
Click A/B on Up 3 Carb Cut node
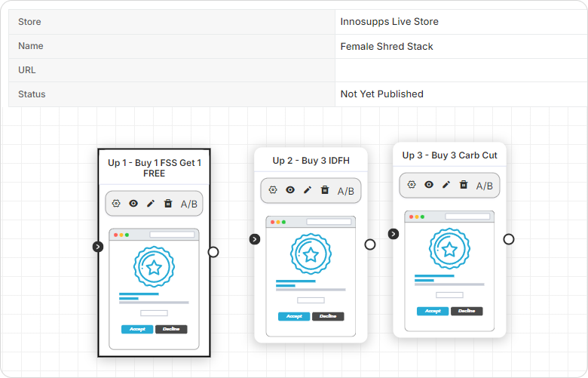coord(484,185)
